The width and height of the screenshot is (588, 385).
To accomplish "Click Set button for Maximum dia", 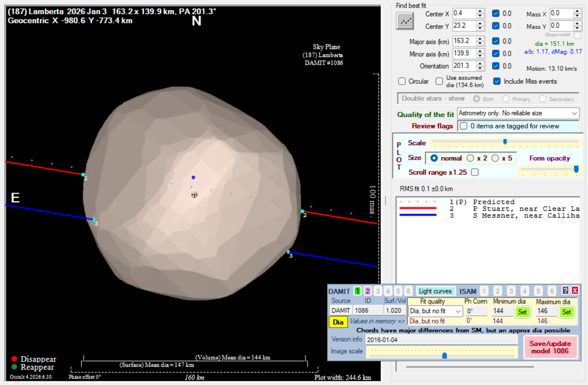I will pos(566,311).
